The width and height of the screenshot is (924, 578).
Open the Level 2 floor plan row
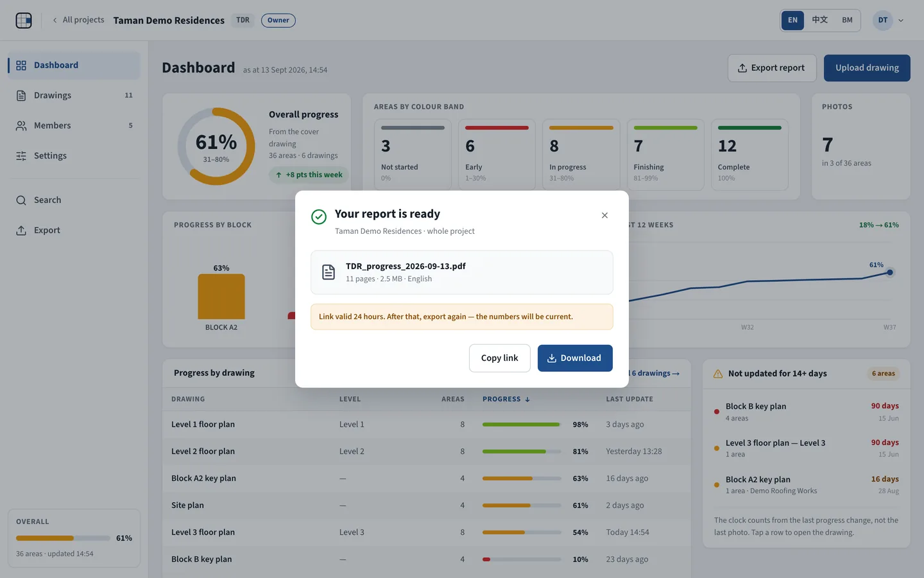(427, 451)
